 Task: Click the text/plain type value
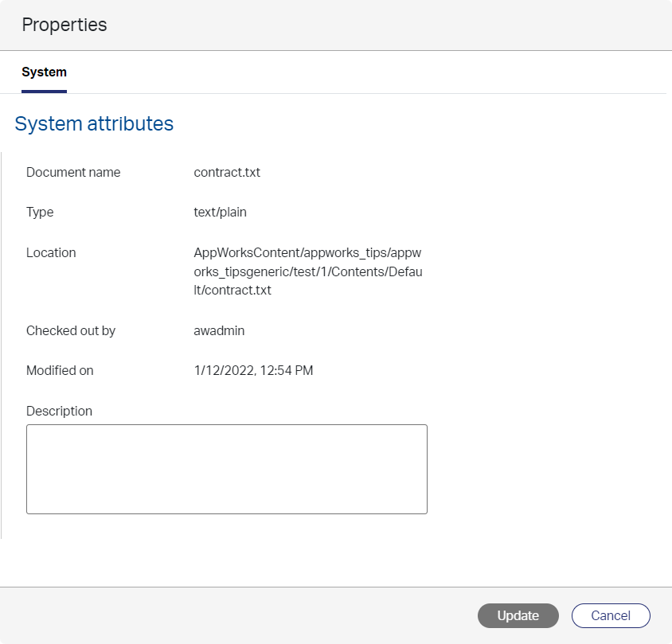220,213
